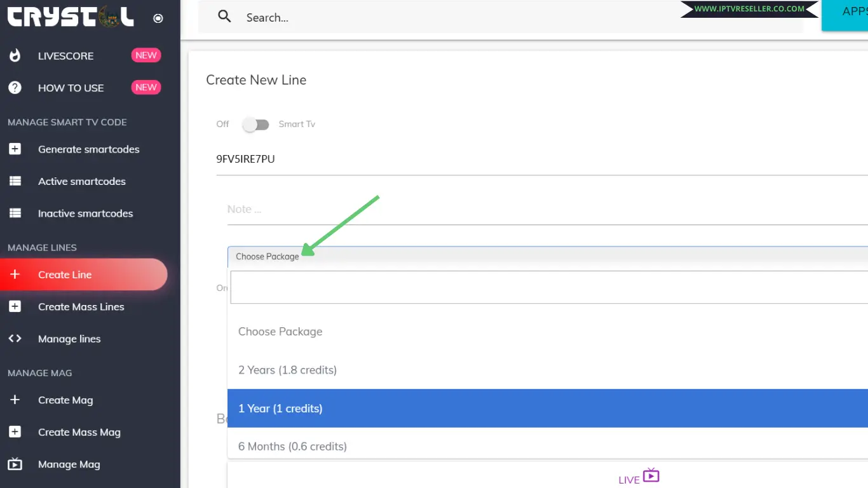Choose the 6 Months (0.6 credits) option
The width and height of the screenshot is (868, 488).
[x=291, y=446]
